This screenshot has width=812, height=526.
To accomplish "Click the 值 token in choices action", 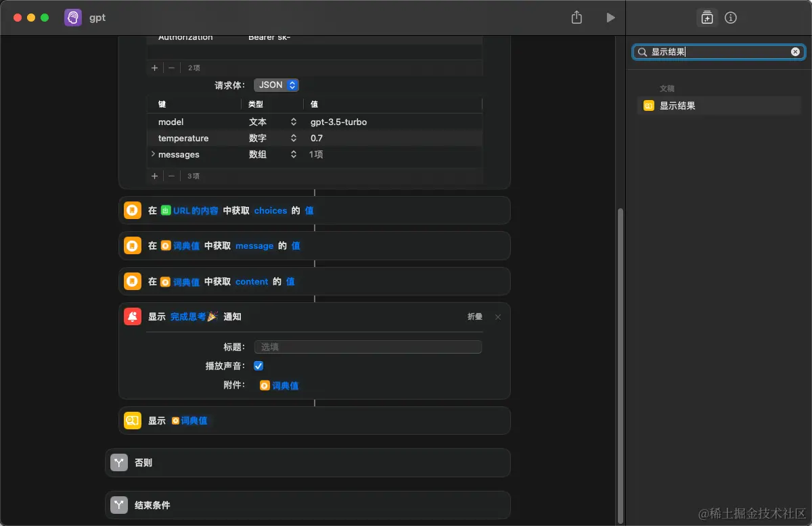I will click(x=309, y=211).
